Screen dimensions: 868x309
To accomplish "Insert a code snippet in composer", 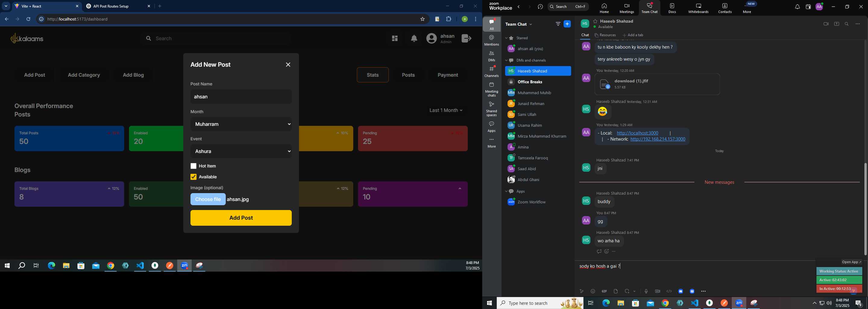I will (669, 291).
